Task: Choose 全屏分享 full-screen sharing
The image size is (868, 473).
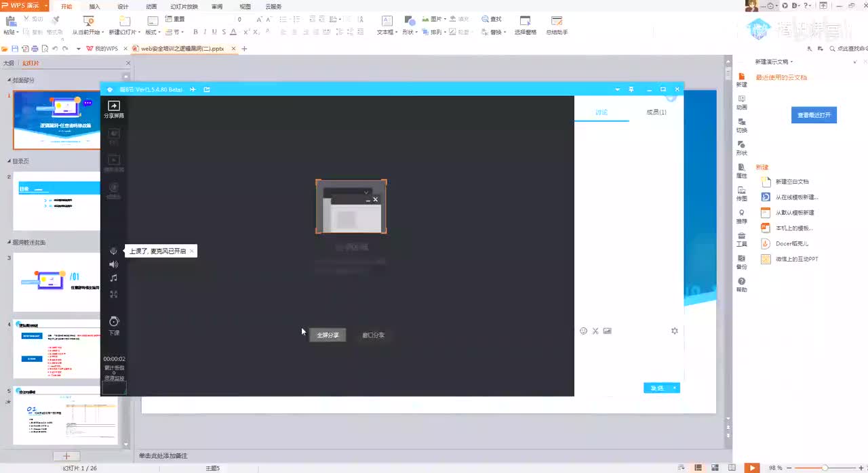Action: [328, 335]
